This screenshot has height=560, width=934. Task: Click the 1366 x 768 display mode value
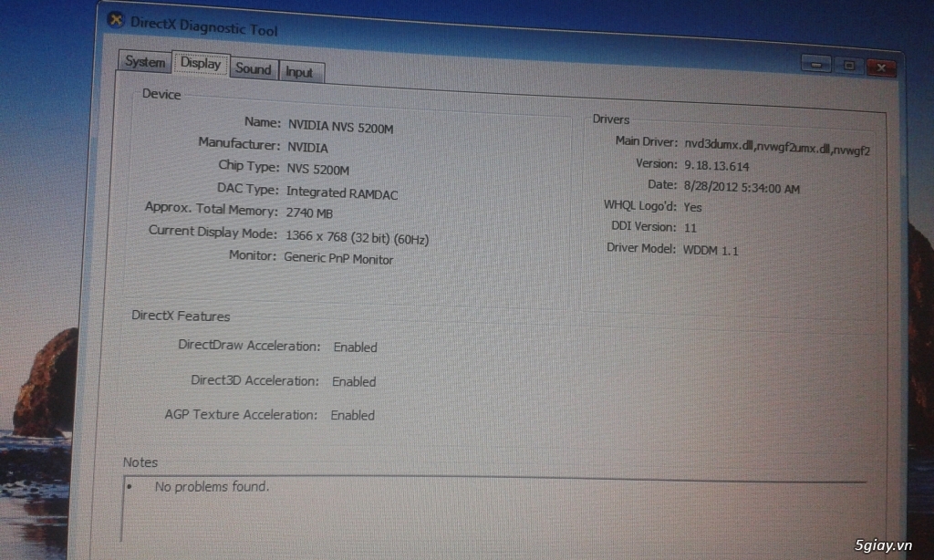click(357, 237)
